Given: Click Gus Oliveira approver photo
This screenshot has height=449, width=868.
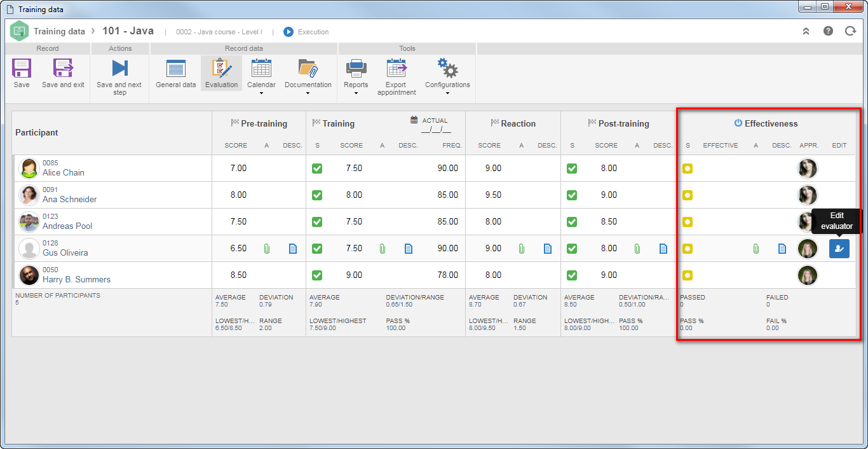Looking at the screenshot, I should pos(808,249).
